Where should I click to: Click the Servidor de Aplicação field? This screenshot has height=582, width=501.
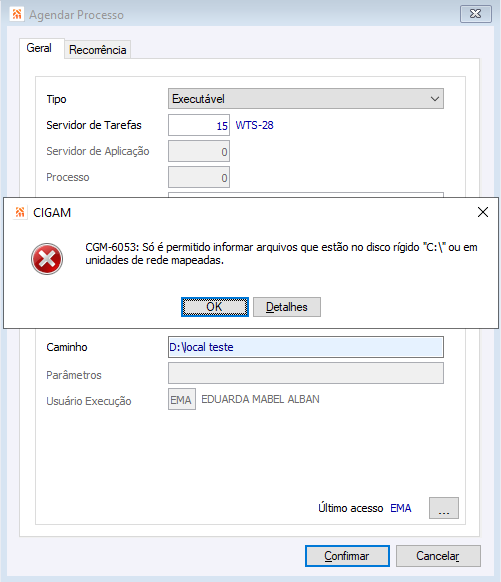pyautogui.click(x=199, y=151)
